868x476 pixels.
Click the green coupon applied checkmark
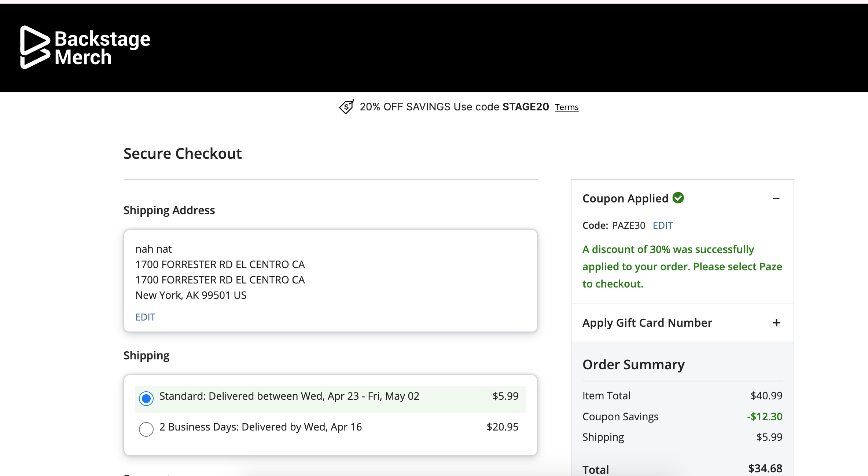point(678,198)
